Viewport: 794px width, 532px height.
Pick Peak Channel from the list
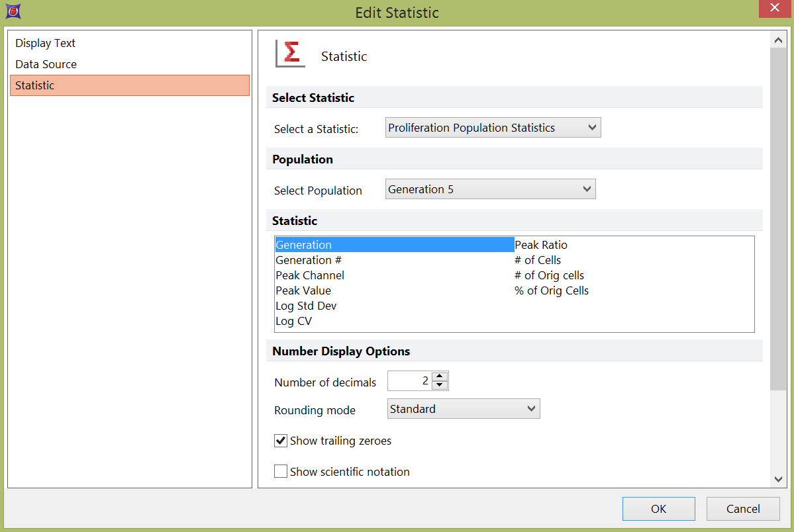310,275
